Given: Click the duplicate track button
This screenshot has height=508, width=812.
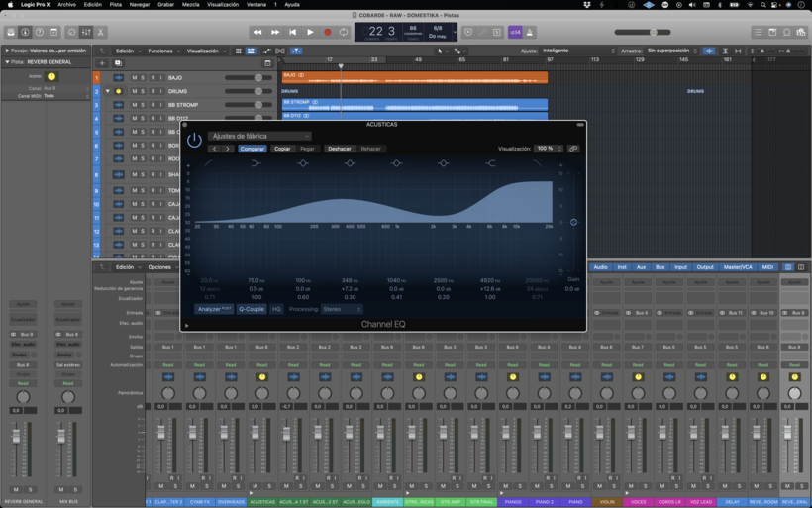Looking at the screenshot, I should pos(118,63).
